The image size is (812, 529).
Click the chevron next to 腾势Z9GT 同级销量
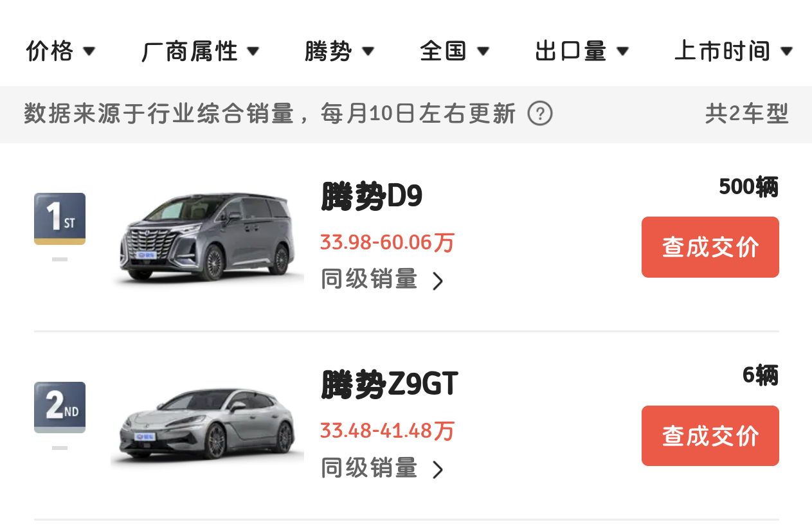439,469
